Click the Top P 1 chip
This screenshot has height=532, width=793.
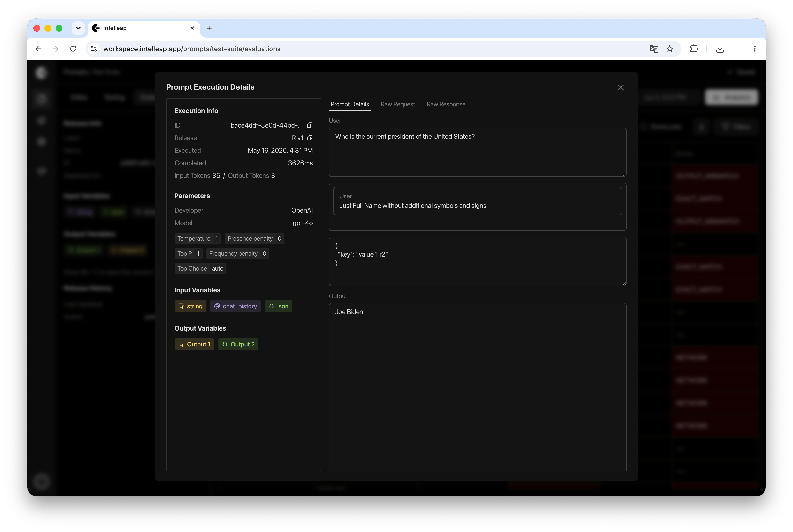(x=188, y=253)
